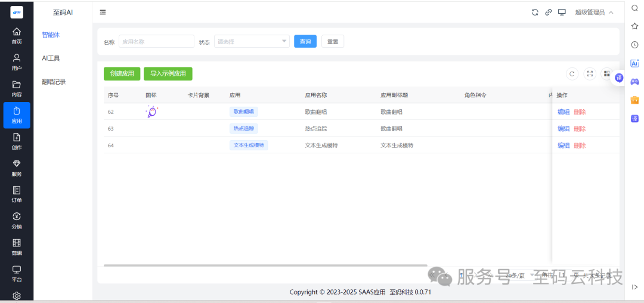Click the 应用名称 column header
This screenshot has width=644, height=303.
click(x=316, y=95)
